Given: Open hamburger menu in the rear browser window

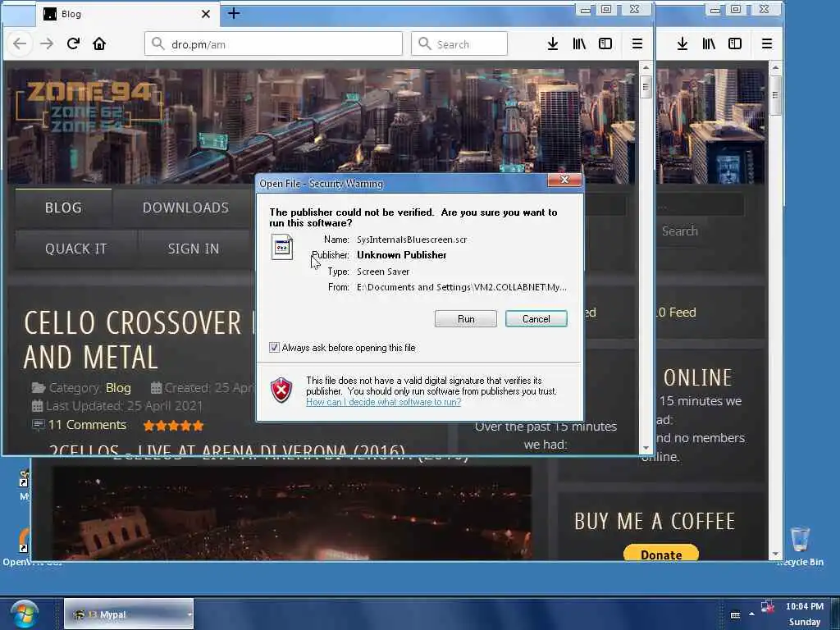Looking at the screenshot, I should (767, 44).
